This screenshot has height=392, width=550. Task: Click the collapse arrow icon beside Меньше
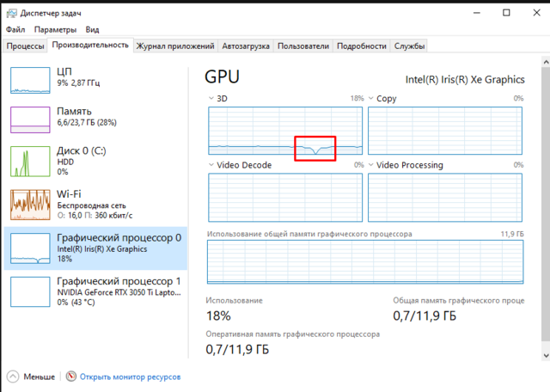pos(13,377)
